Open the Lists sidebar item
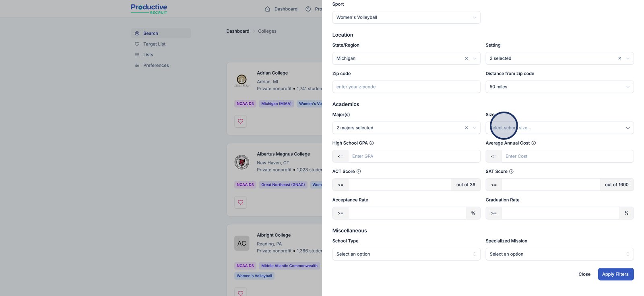The width and height of the screenshot is (644, 296). 148,55
